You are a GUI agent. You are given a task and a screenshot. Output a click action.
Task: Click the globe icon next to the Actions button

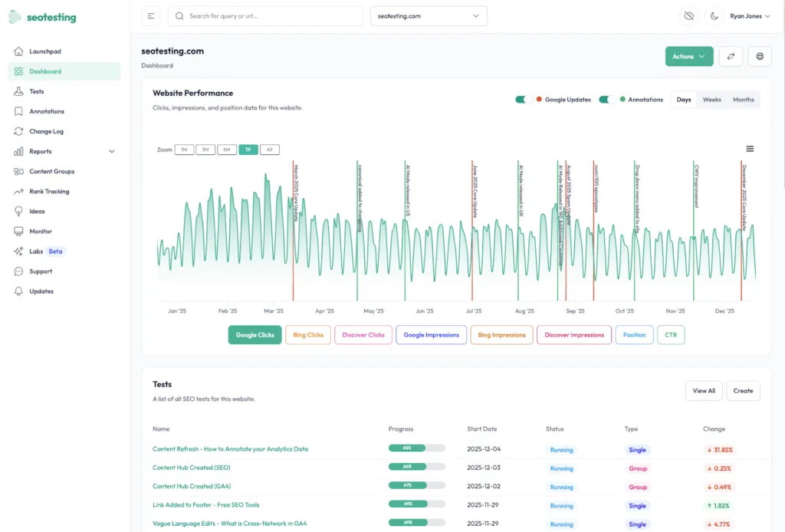pyautogui.click(x=760, y=56)
